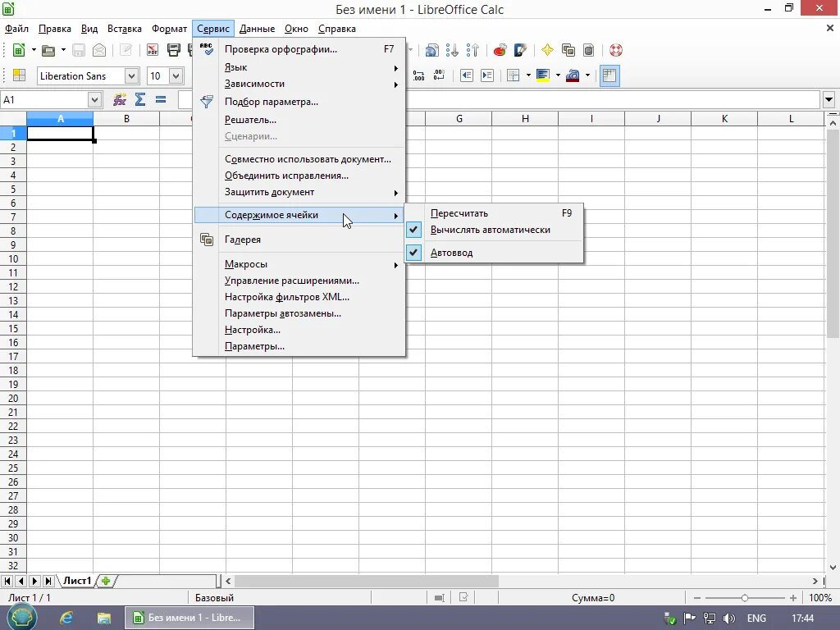840x630 pixels.
Task: Expand the formula input line arrow
Action: [x=829, y=99]
